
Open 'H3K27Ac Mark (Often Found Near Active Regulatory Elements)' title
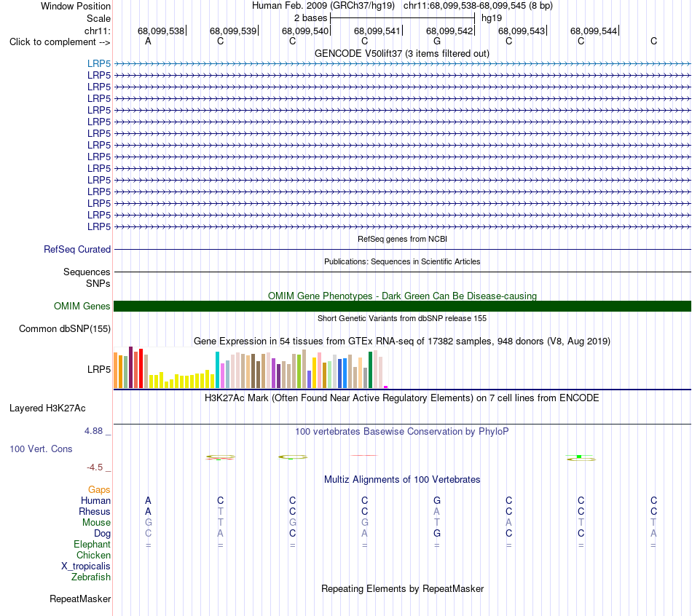[402, 398]
